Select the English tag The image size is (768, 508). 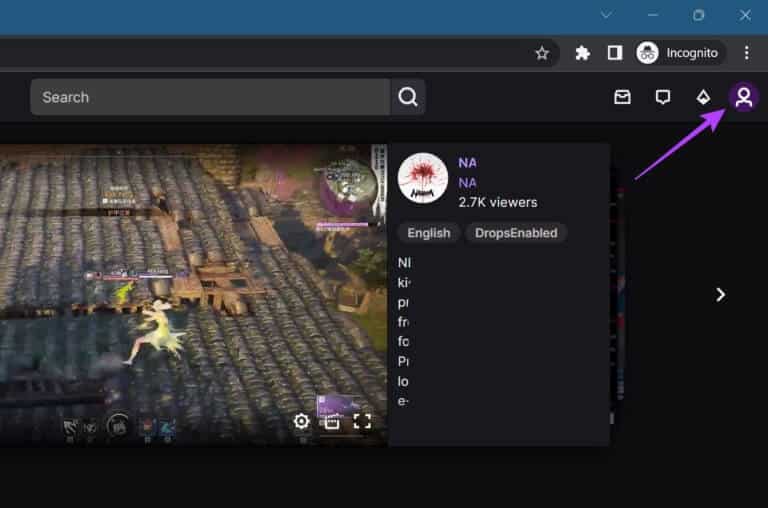point(429,233)
